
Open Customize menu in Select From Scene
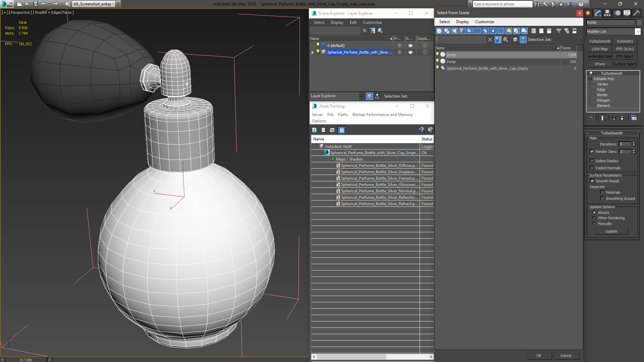484,22
